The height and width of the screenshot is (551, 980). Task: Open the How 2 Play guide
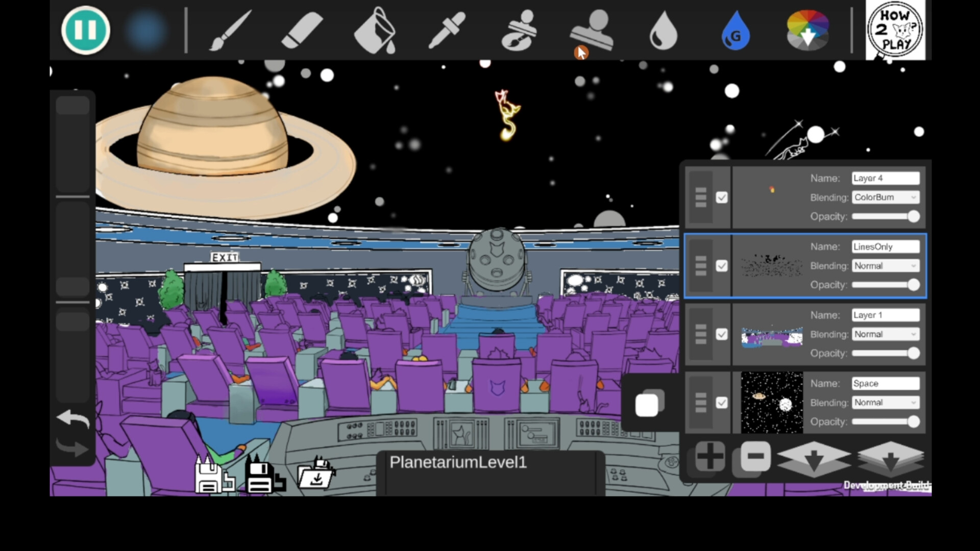tap(896, 30)
